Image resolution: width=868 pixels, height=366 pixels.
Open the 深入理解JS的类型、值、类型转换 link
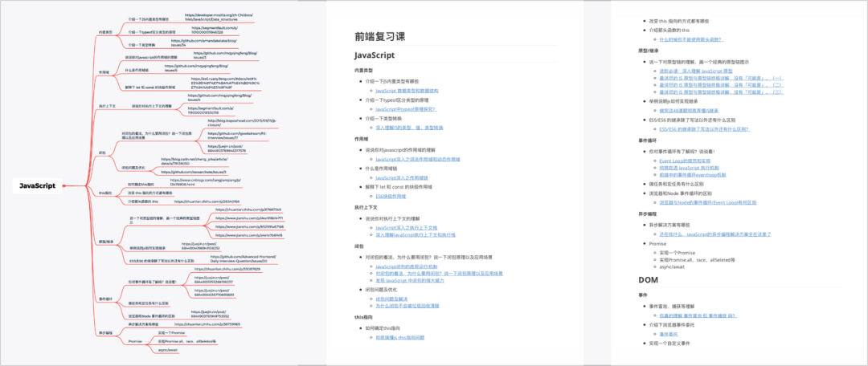409,127
